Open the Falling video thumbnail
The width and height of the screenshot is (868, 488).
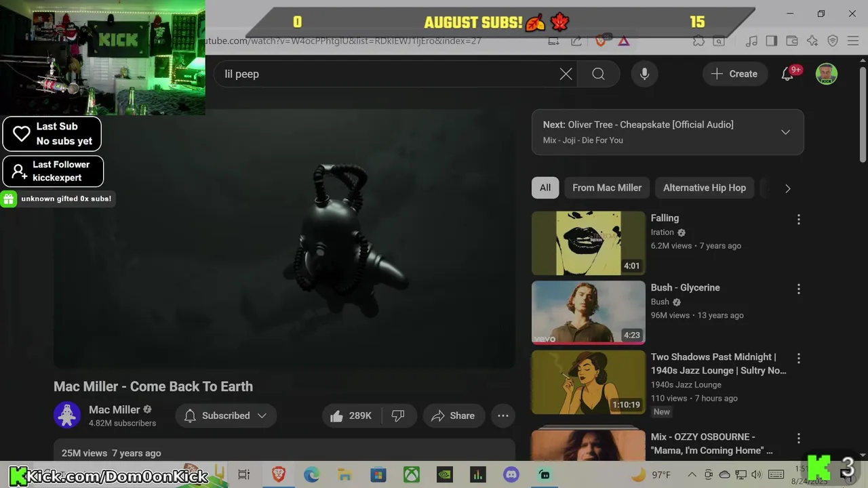[589, 243]
